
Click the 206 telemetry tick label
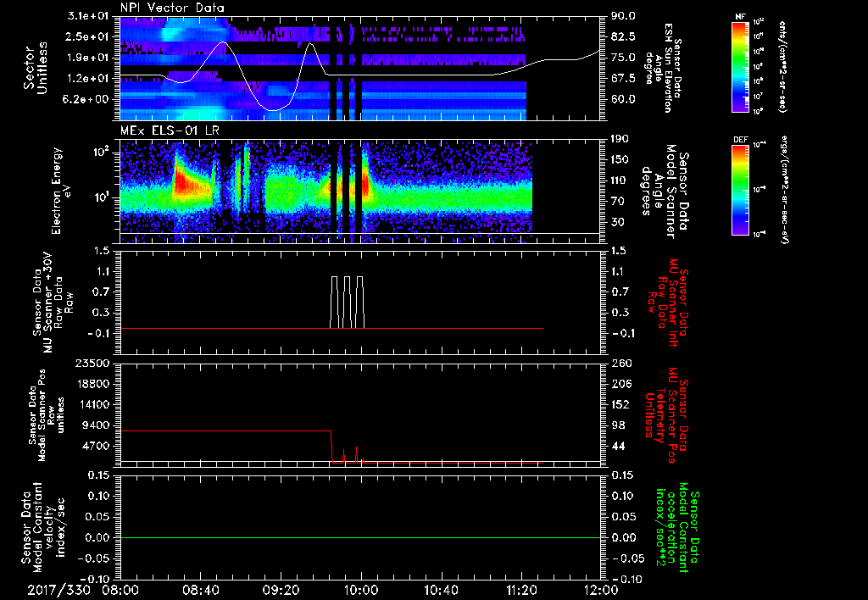tap(620, 384)
